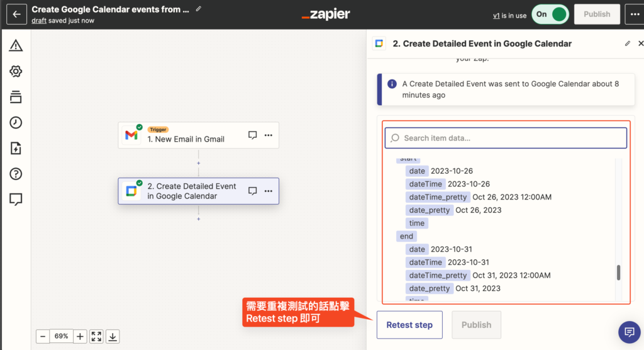The image size is (644, 350).
Task: Open the draft version link
Action: click(x=39, y=21)
